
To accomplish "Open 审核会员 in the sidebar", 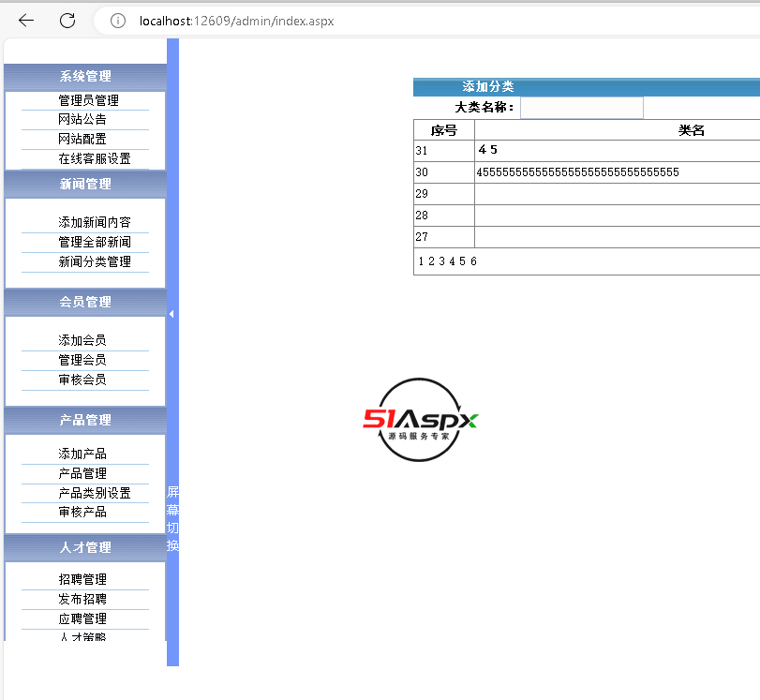I will 82,380.
